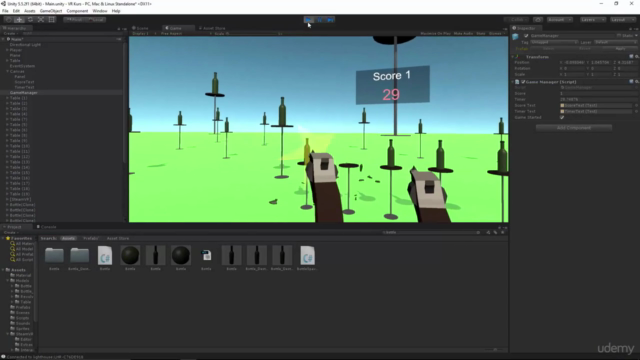Open the Scripts folder in Project

pyautogui.click(x=22, y=318)
